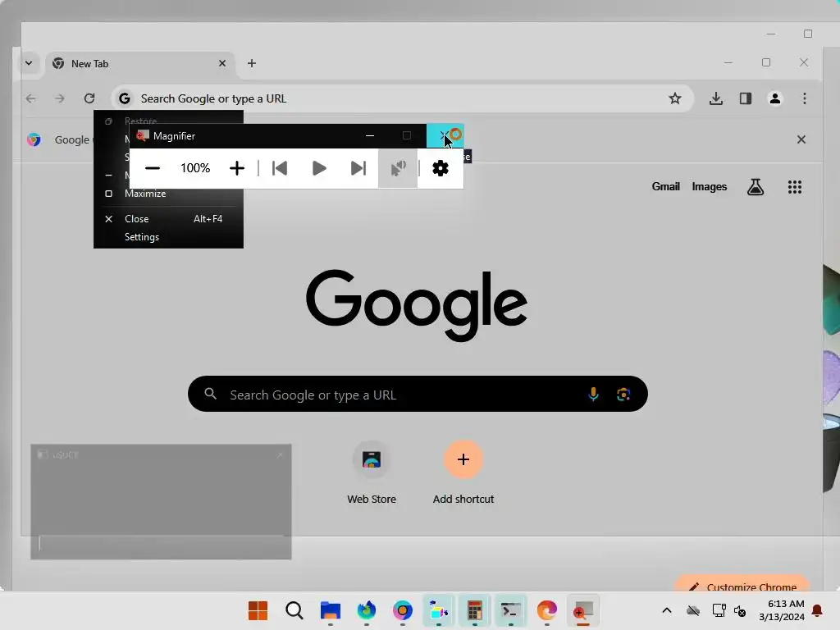This screenshot has width=840, height=630.
Task: Open Microsoft Edge from taskbar
Action: pos(547,610)
